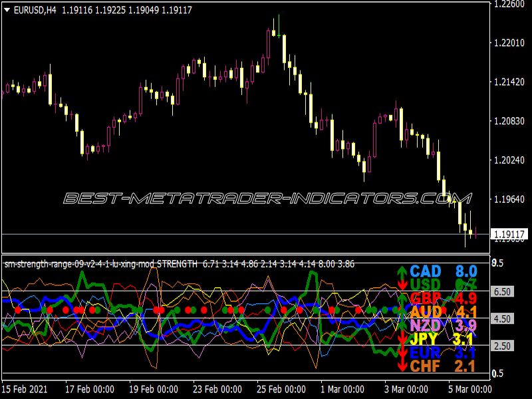Image resolution: width=532 pixels, height=399 pixels.
Task: Click the red down arrow beside USD
Action: (x=402, y=285)
